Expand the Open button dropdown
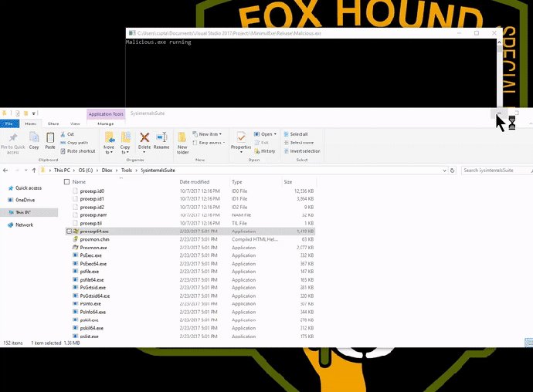Image resolution: width=533 pixels, height=392 pixels. coord(275,134)
